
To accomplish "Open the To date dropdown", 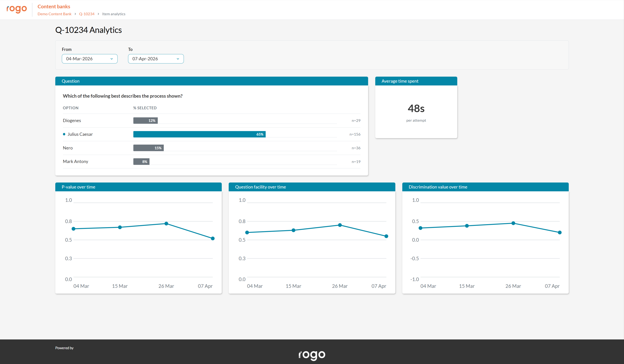I will (156, 59).
